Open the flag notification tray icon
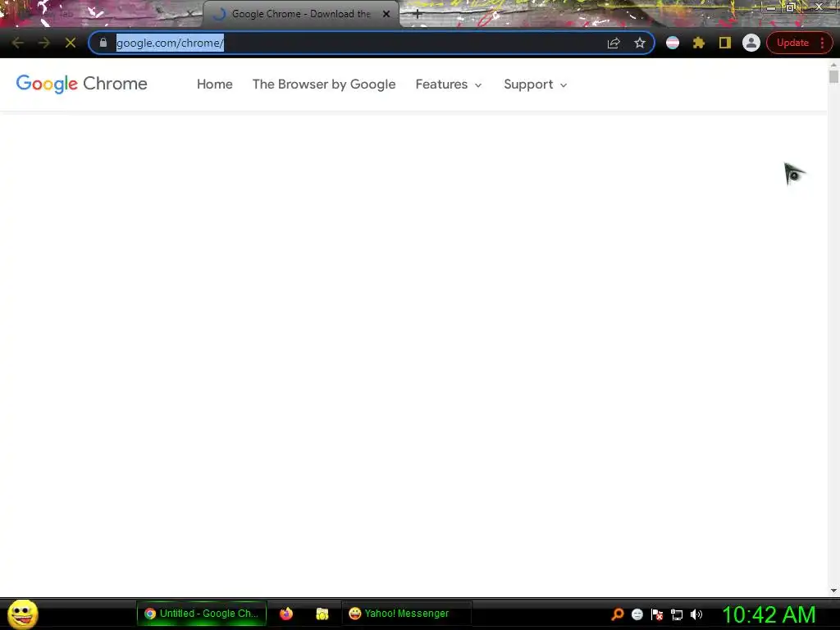840x630 pixels. (x=657, y=614)
